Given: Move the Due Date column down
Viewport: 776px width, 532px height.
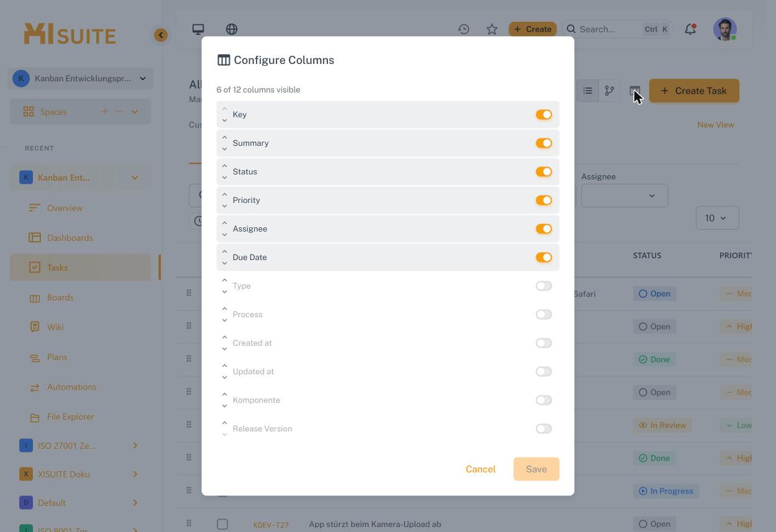Looking at the screenshot, I should [x=225, y=263].
